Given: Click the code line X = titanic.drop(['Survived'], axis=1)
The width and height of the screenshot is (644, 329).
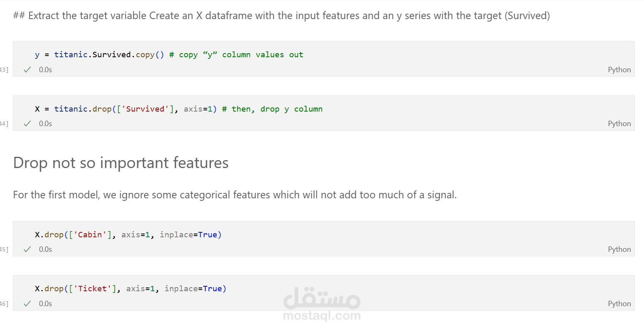Looking at the screenshot, I should 126,109.
